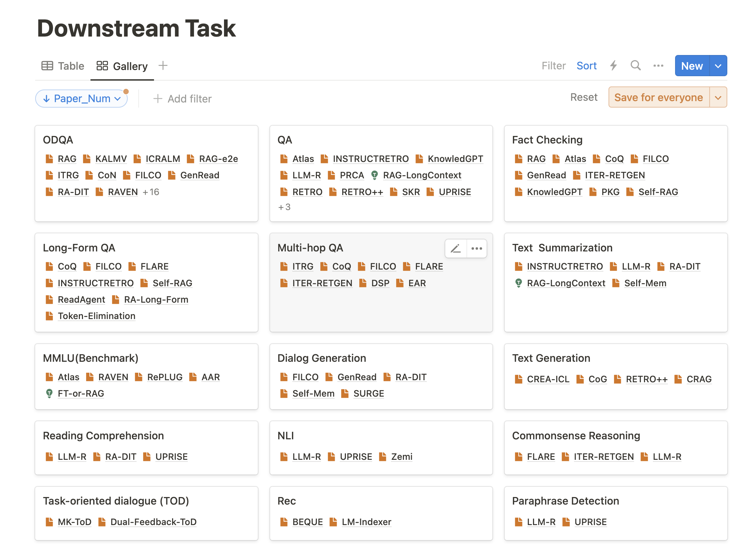This screenshot has width=756, height=550.
Task: Expand the Paper_Num sort dropdown
Action: point(82,99)
